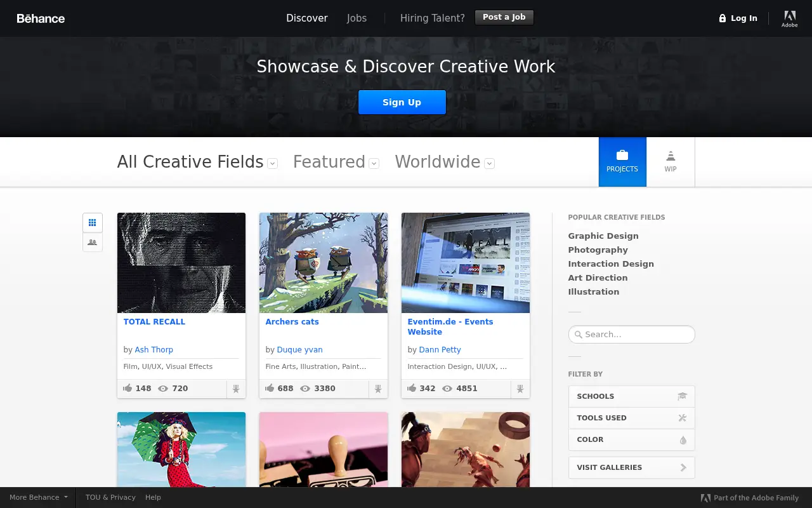Click the lock icon beside Log In
Screen dimensions: 812x508
[723, 18]
